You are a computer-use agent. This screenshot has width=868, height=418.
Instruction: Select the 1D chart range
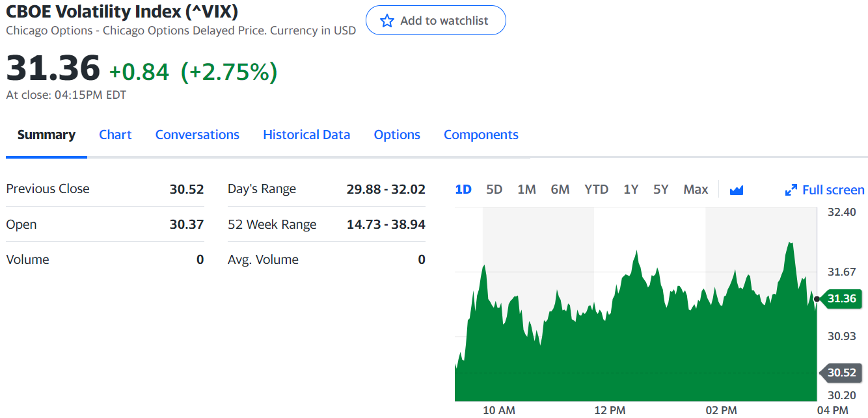pyautogui.click(x=463, y=189)
